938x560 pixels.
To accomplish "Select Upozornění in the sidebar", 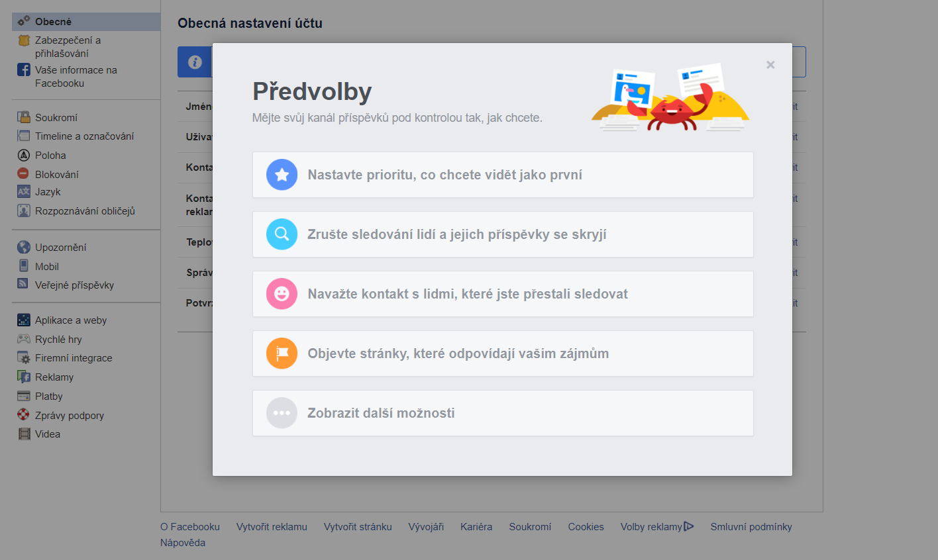I will [x=60, y=248].
